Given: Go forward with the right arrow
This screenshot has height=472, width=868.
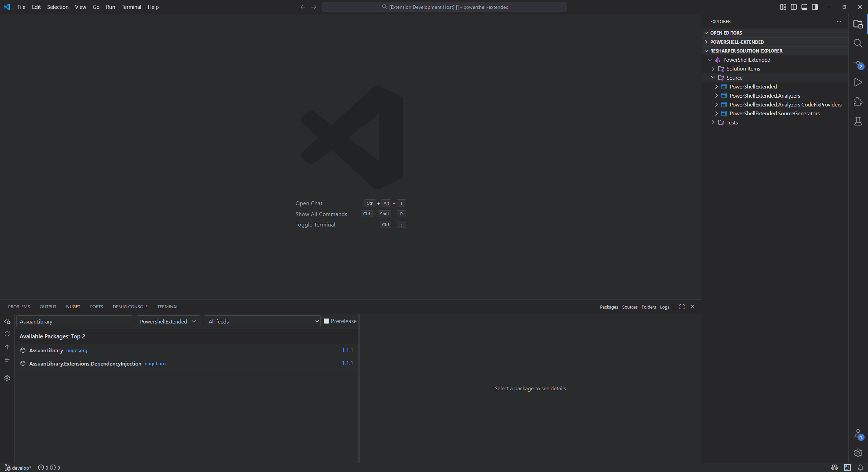Looking at the screenshot, I should click(x=314, y=7).
